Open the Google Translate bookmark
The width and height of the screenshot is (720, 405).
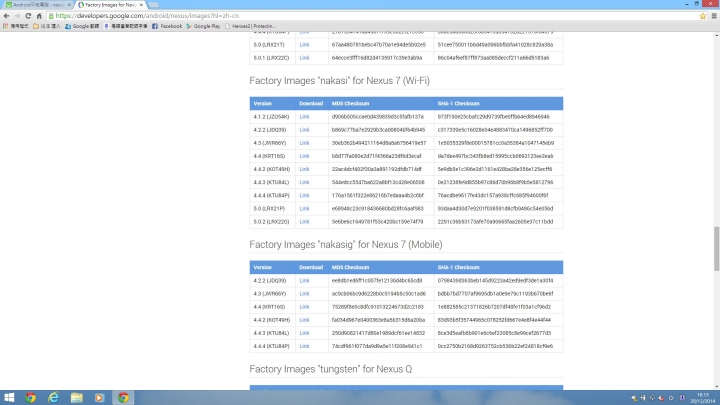pyautogui.click(x=82, y=26)
